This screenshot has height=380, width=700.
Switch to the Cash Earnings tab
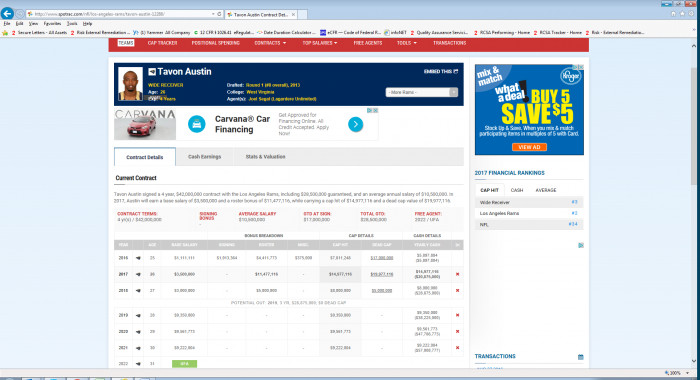[204, 157]
